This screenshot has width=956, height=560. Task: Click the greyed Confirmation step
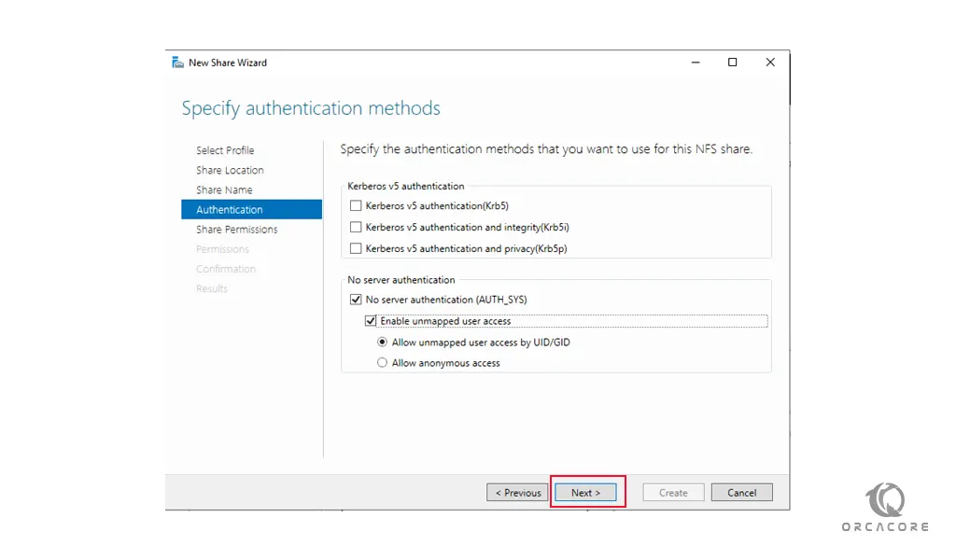(226, 269)
